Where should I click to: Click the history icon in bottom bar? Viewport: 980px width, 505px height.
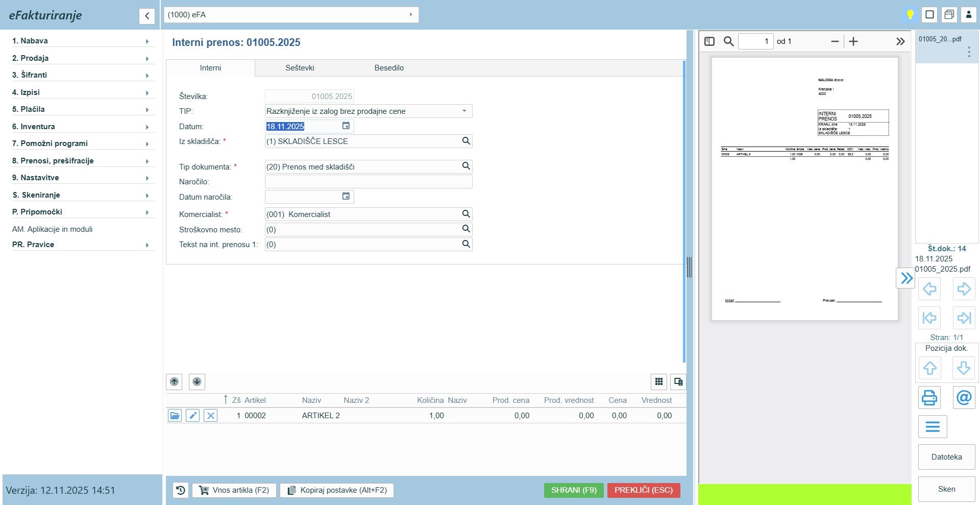[181, 490]
